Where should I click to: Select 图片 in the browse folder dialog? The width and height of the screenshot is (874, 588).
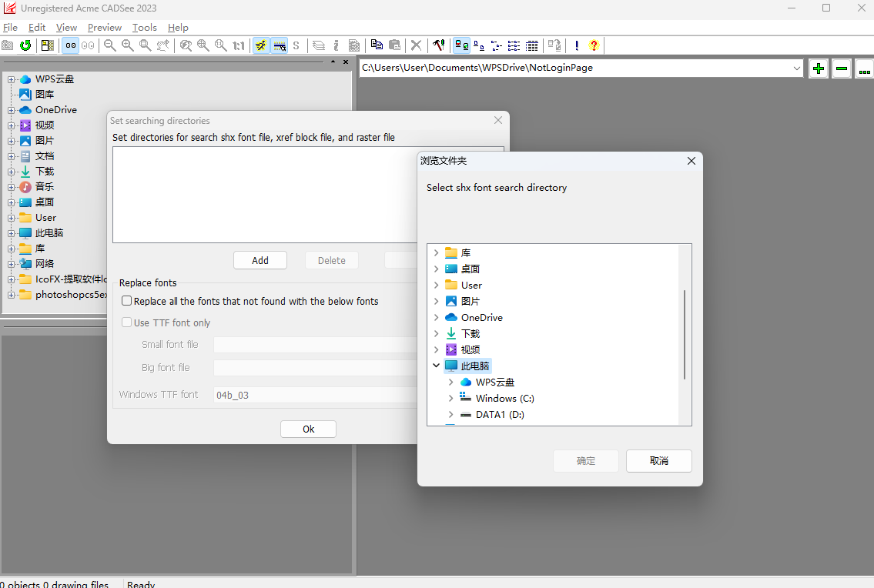(x=470, y=301)
